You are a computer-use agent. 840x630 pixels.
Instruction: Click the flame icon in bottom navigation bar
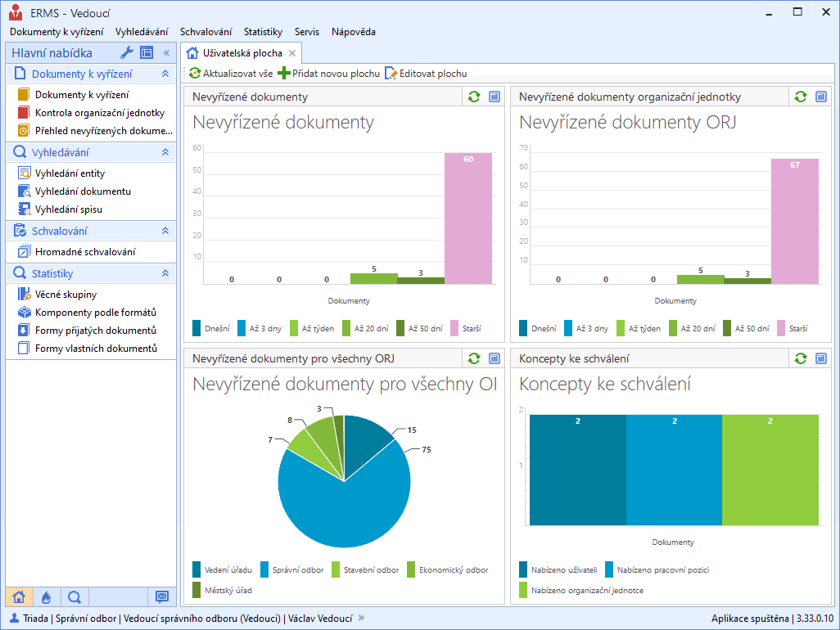coord(46,597)
